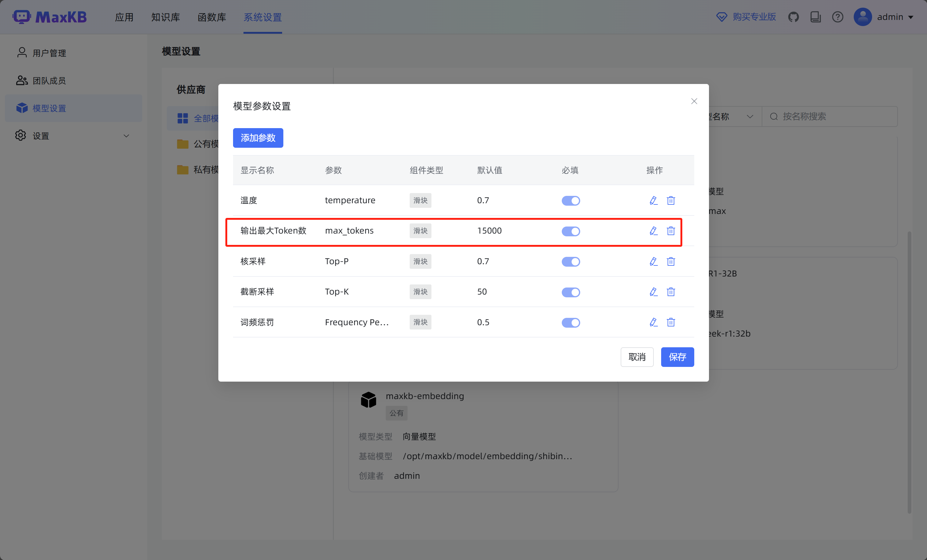Click the edit icon for Top-P
Viewport: 927px width, 560px height.
tap(653, 261)
